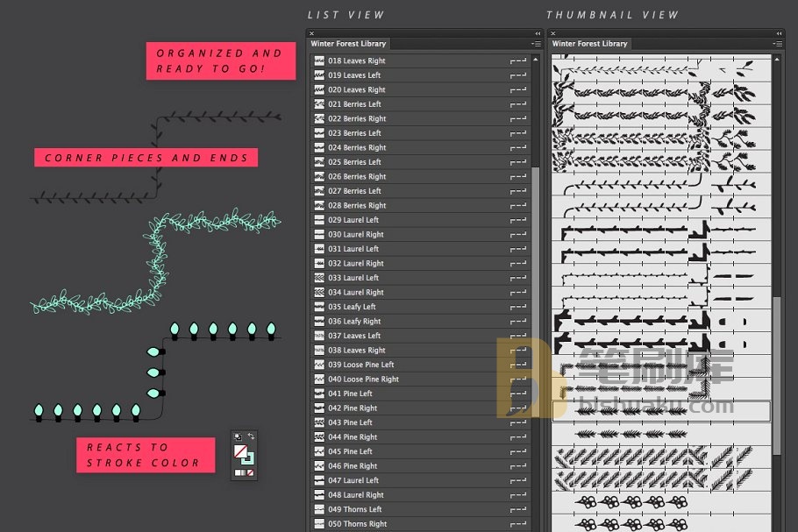Click the pattern brush type icon for 026 Berries Right
This screenshot has height=532, width=798.
coord(518,176)
